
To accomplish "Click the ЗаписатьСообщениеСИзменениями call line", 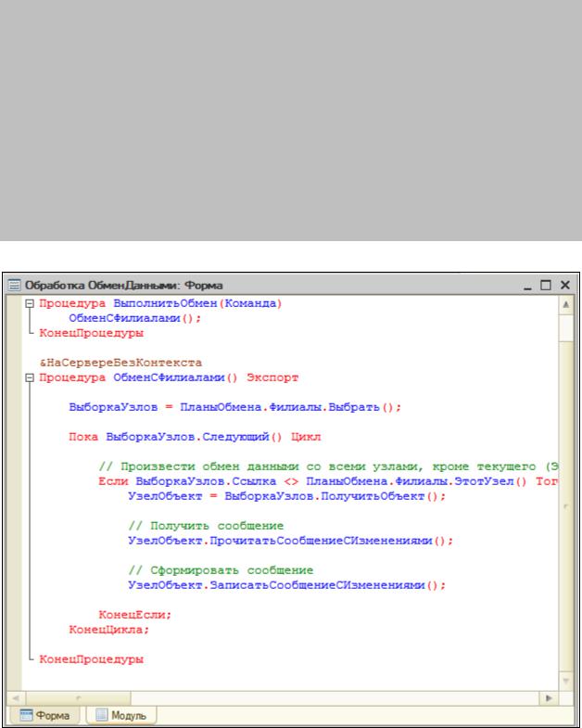I will tap(286, 585).
